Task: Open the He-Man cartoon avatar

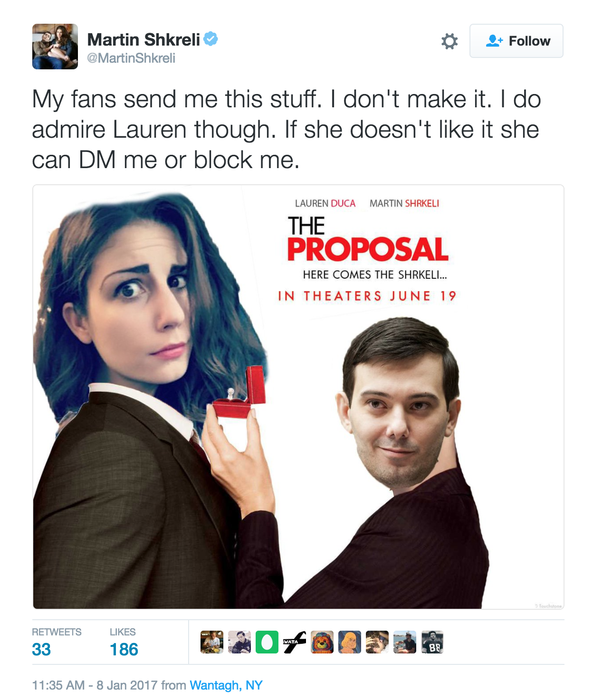Action: pos(350,642)
